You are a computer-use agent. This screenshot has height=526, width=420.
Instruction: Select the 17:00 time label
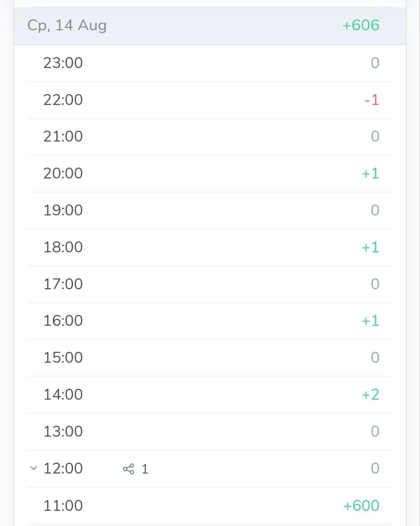click(63, 284)
